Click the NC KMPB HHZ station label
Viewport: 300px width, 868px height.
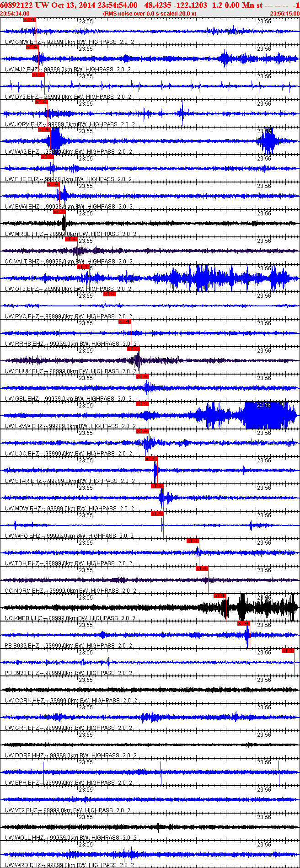click(24, 618)
